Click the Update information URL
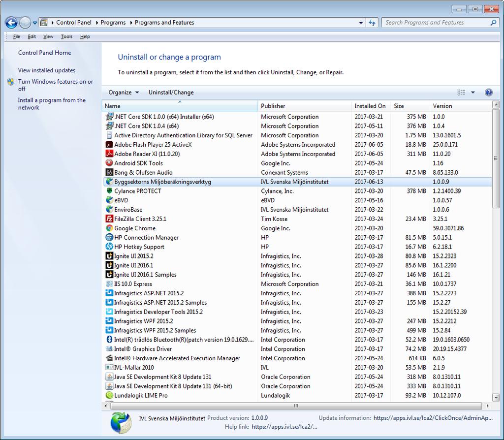Screen dimensions: 504x440 tap(433, 418)
